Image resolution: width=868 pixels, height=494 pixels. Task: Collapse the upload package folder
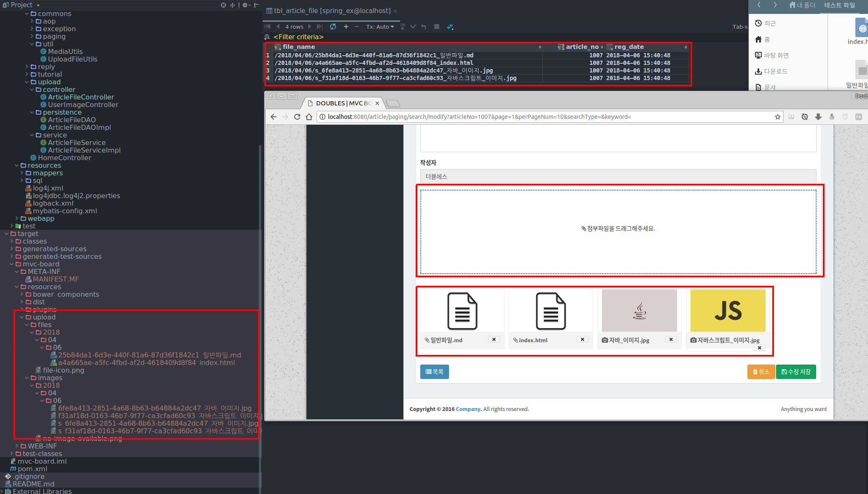[27, 82]
